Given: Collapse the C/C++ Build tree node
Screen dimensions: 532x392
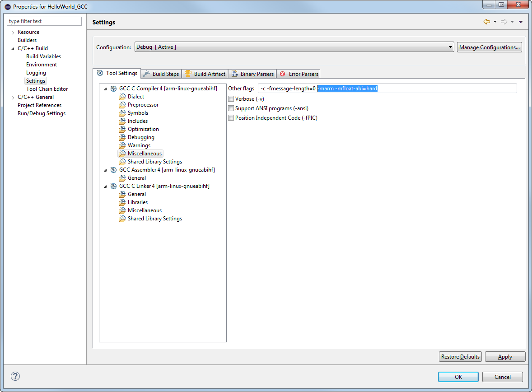Looking at the screenshot, I should [x=12, y=48].
